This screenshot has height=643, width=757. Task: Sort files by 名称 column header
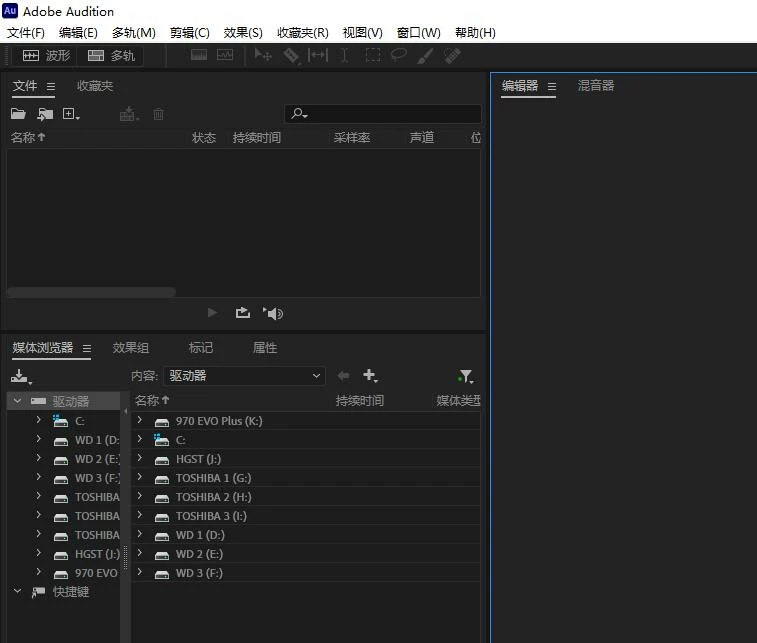(x=28, y=138)
